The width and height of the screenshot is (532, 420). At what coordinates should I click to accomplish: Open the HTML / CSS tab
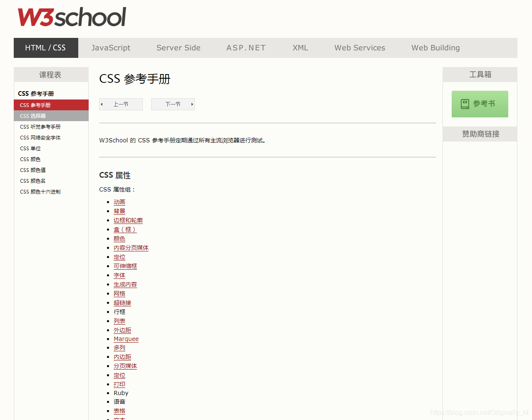46,48
